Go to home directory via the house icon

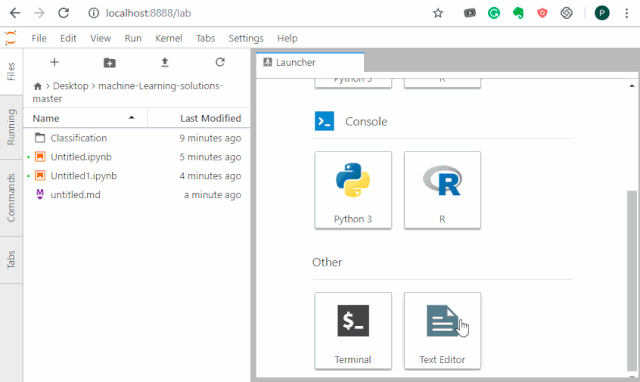(38, 86)
